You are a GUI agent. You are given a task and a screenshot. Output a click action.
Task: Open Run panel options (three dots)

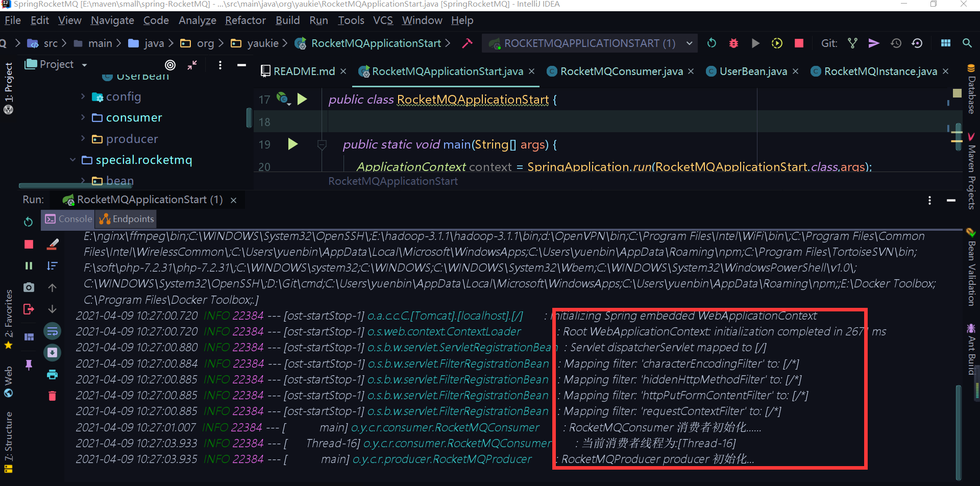[x=929, y=201]
